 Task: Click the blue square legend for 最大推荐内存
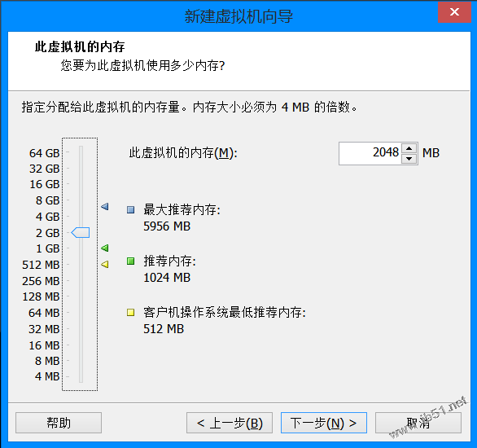point(131,209)
